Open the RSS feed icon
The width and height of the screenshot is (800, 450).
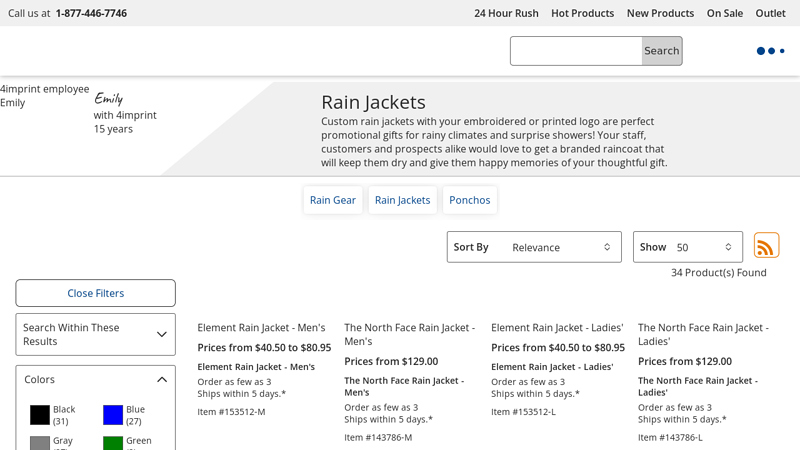766,245
